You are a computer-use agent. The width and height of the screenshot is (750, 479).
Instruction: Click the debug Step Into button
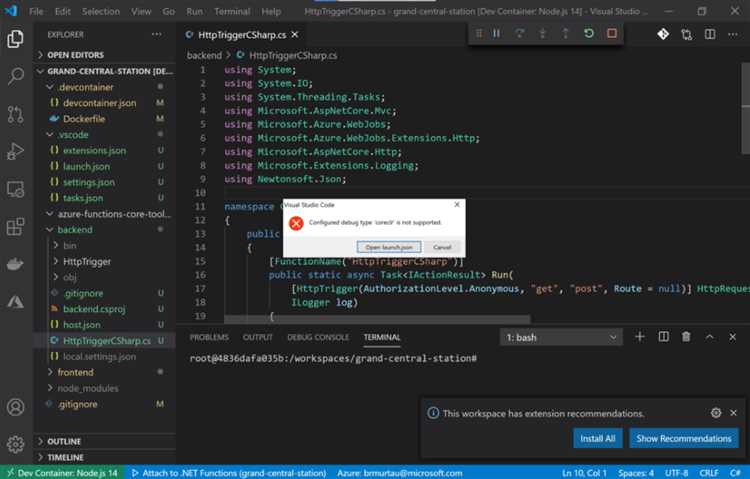click(x=542, y=33)
